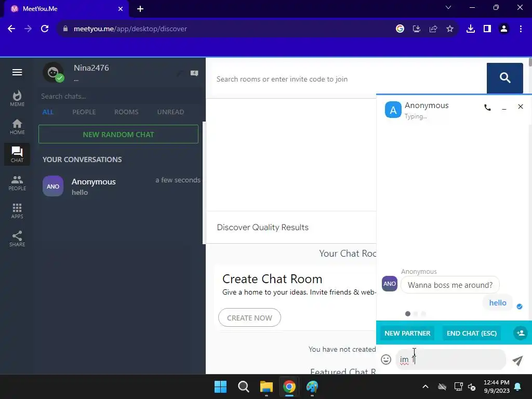The width and height of the screenshot is (532, 399).
Task: Open a new browser tab
Action: 140,9
